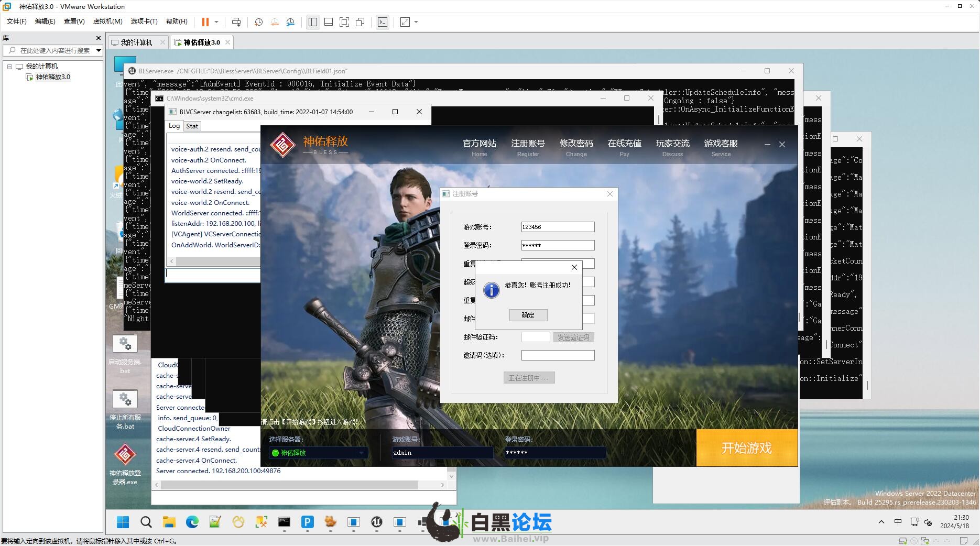Image resolution: width=980 pixels, height=546 pixels.
Task: Open the 帮助(H) menu
Action: [x=177, y=21]
